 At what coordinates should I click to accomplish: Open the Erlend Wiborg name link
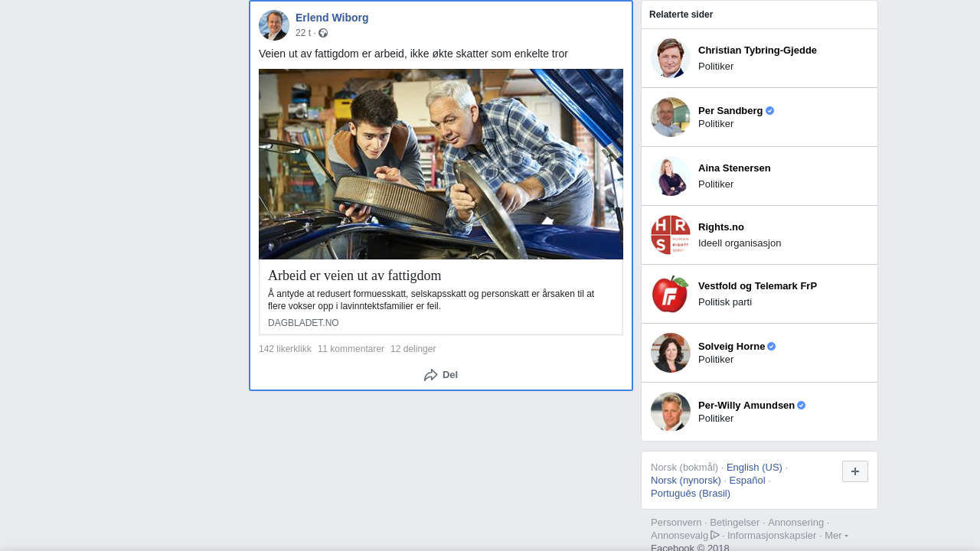coord(332,18)
